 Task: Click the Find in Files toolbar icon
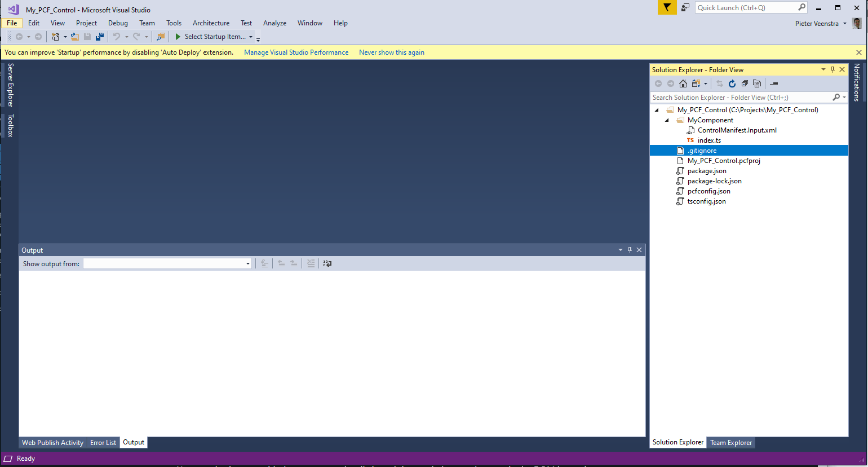pos(161,37)
